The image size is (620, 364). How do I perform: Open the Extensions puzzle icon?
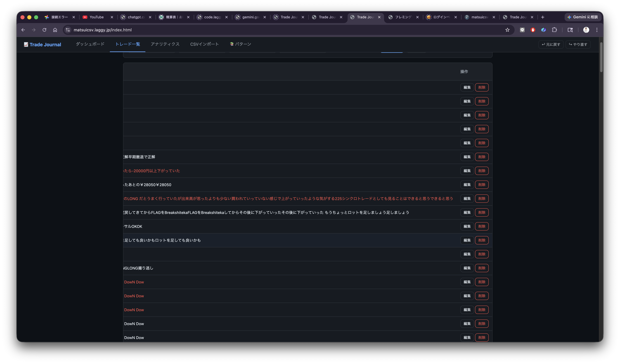(x=554, y=30)
